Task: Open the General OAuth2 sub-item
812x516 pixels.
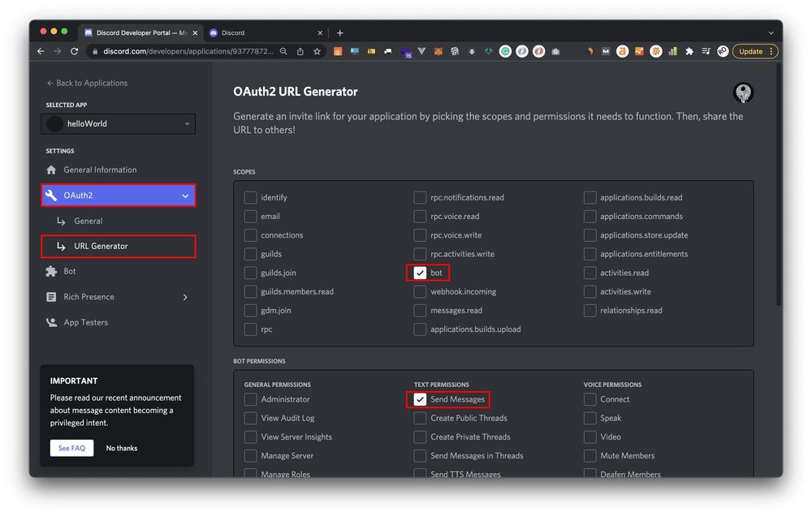Action: click(x=88, y=221)
